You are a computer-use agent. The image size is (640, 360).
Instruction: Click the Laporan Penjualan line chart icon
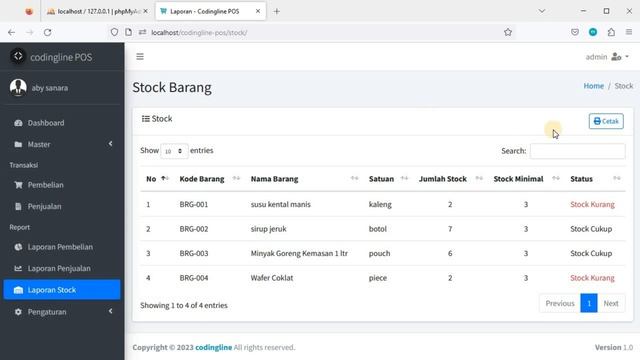pyautogui.click(x=18, y=269)
